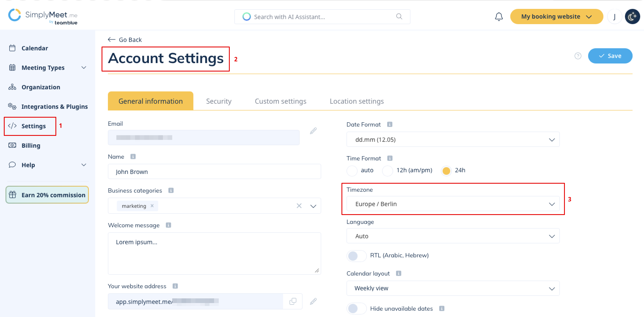Open the notifications bell
The image size is (644, 317).
(x=499, y=17)
